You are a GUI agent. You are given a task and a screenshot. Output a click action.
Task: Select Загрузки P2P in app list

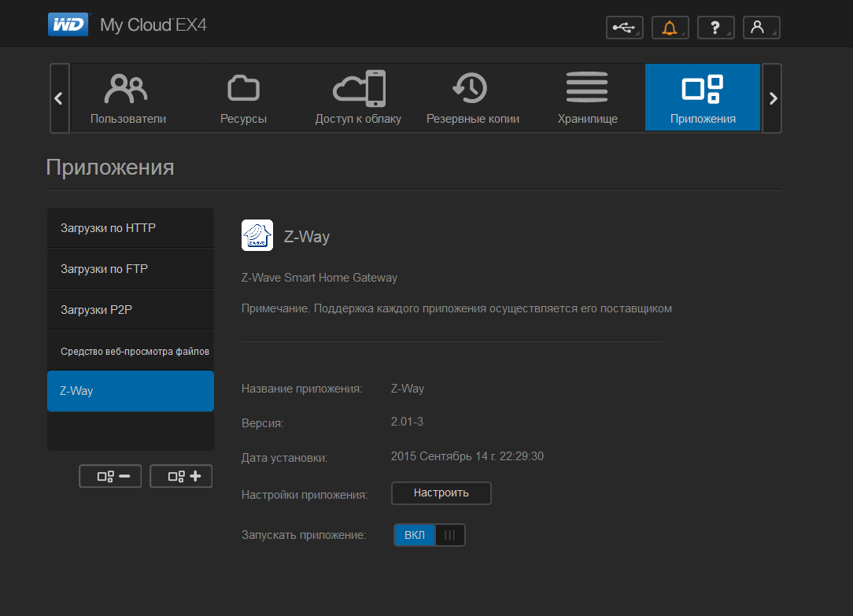(x=131, y=309)
